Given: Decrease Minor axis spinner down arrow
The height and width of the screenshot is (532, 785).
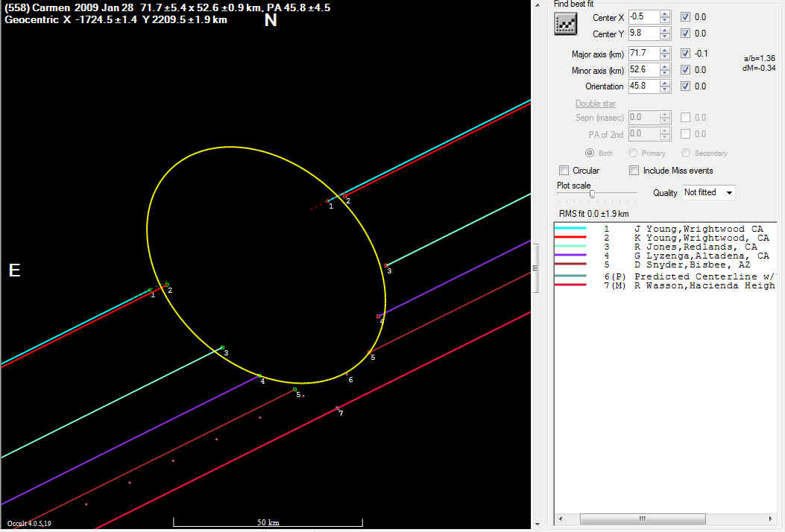Looking at the screenshot, I should [x=665, y=74].
